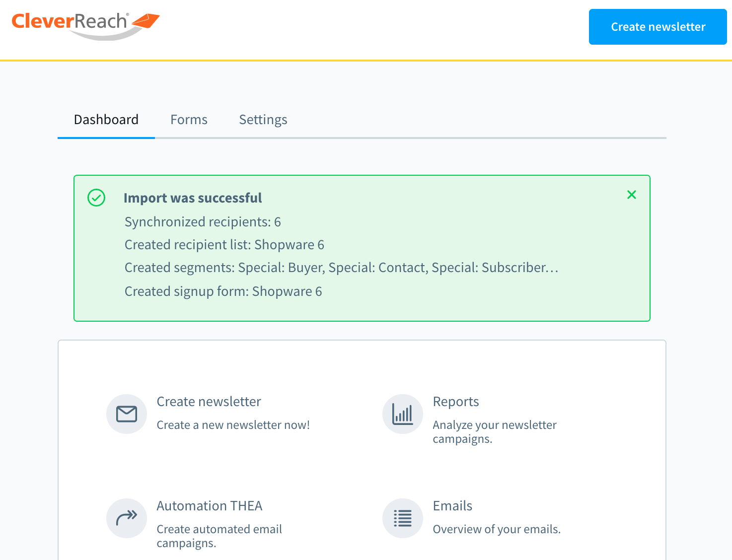Click the CleverReach logo
Viewport: 732px width, 560px height.
tap(85, 25)
